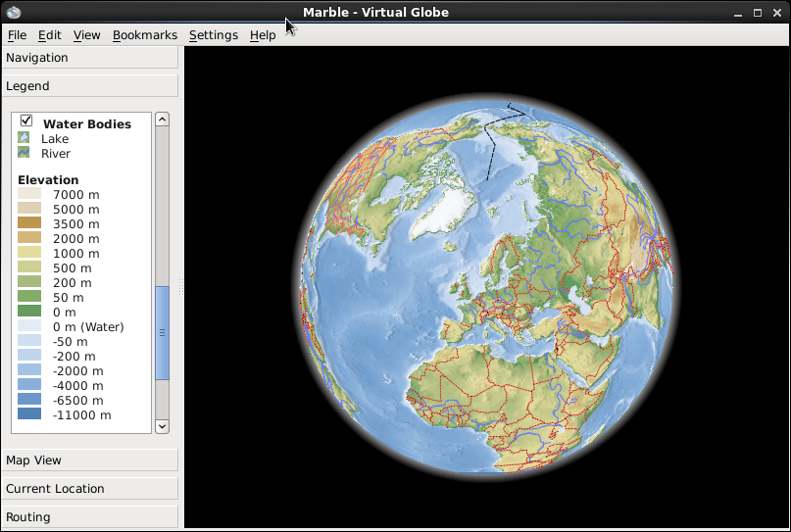Expand the Map View panel

pyautogui.click(x=90, y=460)
